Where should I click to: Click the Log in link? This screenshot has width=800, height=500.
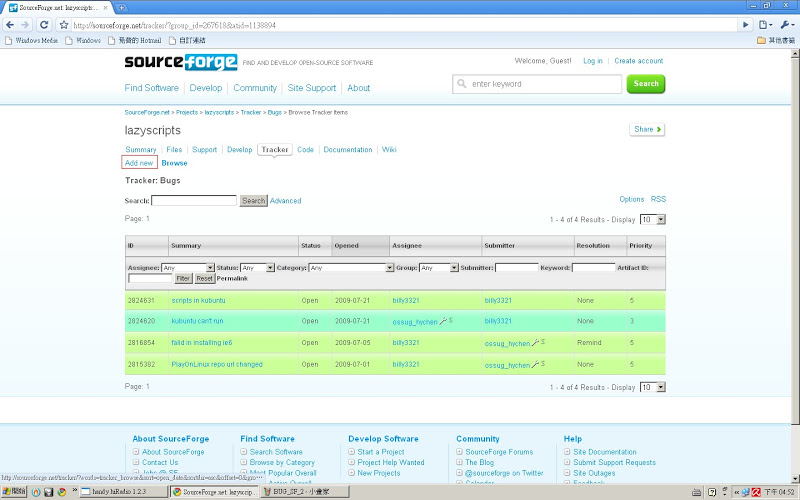coord(593,61)
